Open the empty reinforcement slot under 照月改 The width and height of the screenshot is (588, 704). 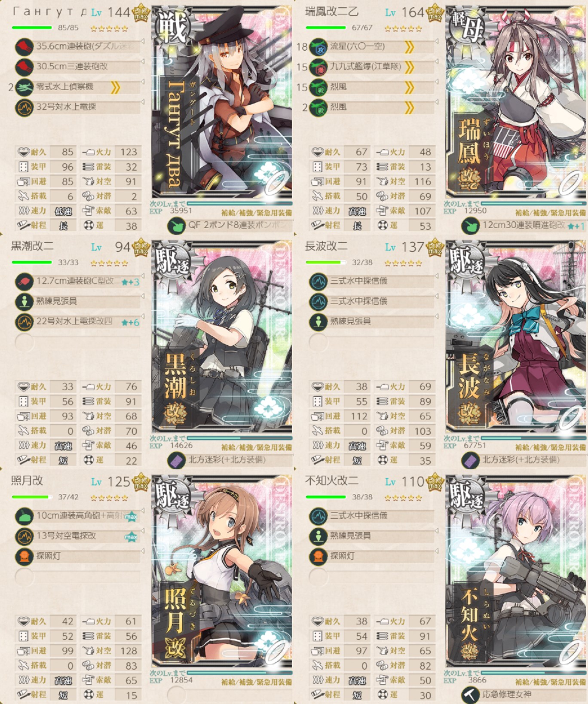tap(176, 695)
